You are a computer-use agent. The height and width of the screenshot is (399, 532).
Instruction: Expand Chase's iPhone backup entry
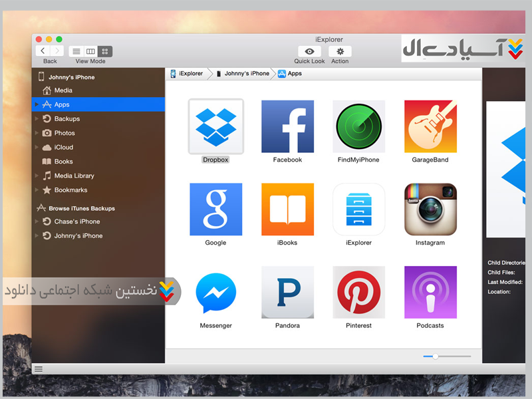point(37,221)
